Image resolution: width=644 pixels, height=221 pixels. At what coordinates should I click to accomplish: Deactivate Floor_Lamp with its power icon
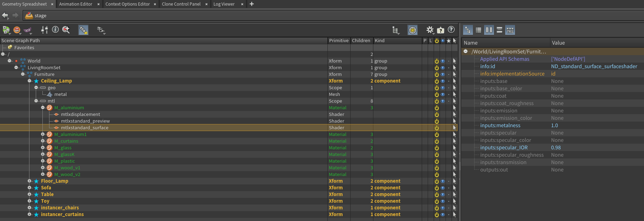[x=437, y=181]
